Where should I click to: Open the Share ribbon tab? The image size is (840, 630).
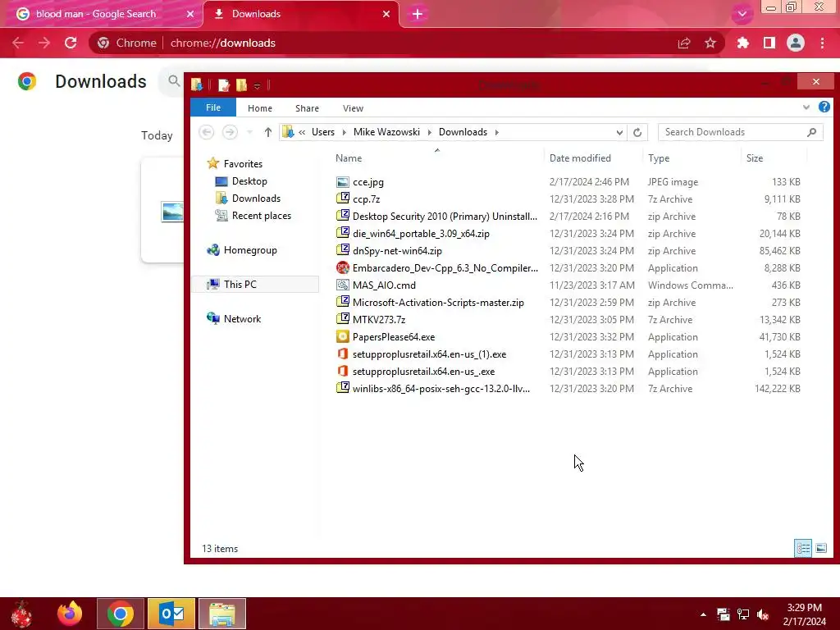click(x=307, y=108)
